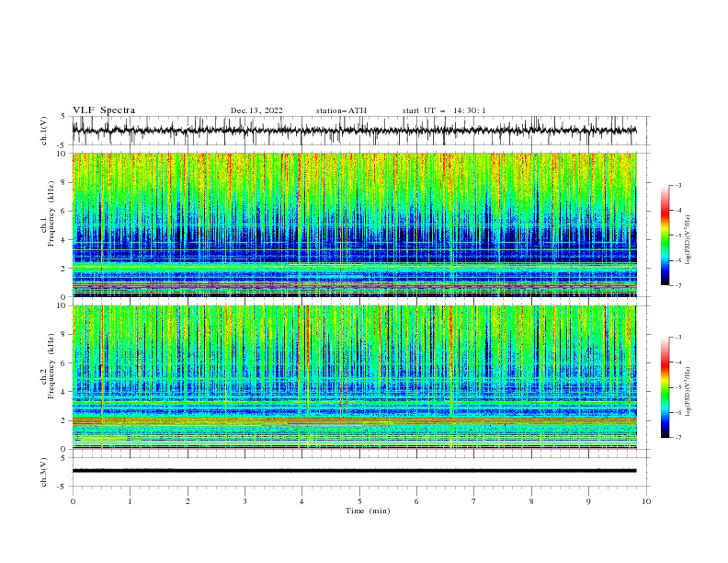Screen dimensions: 728x563
Task: Click the time axis tick label "0"
Action: pyautogui.click(x=73, y=501)
